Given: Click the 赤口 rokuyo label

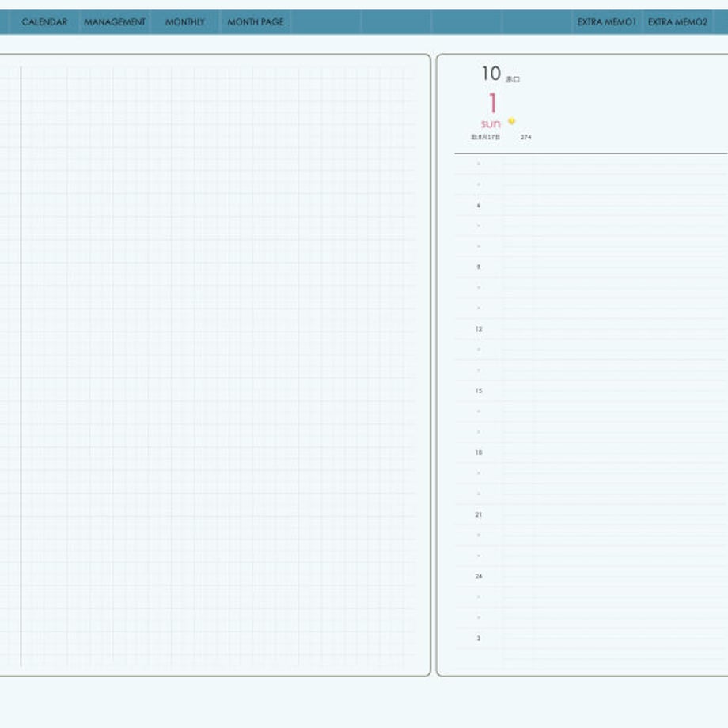Looking at the screenshot, I should 513,79.
